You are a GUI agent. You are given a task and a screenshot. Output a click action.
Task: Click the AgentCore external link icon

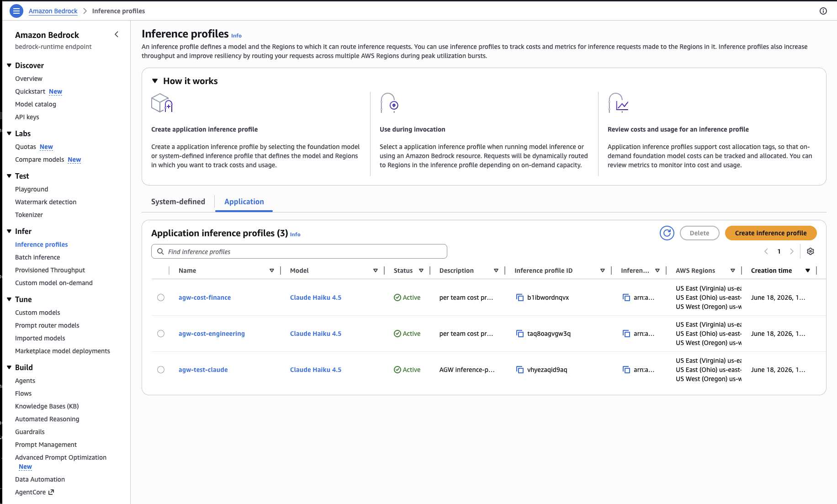pos(51,492)
